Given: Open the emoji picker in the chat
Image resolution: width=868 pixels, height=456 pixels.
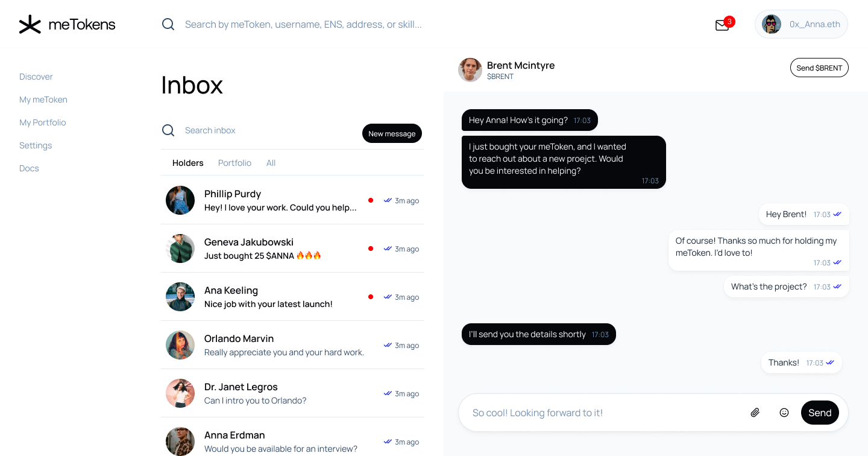Looking at the screenshot, I should coord(784,412).
